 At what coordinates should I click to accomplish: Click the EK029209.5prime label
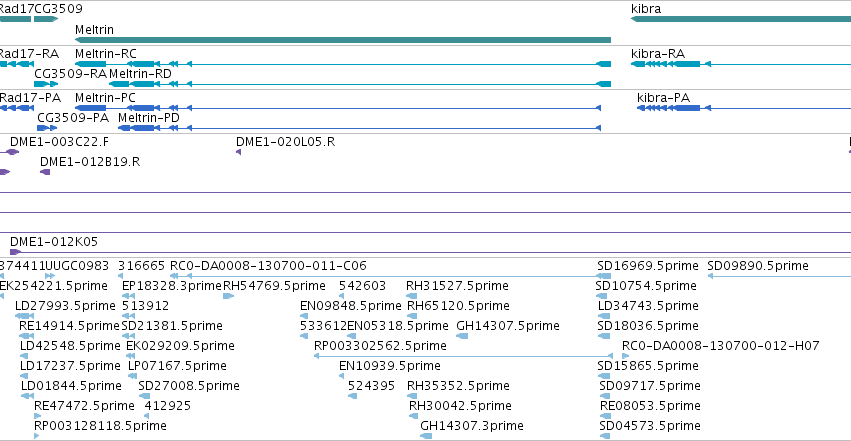tap(180, 346)
